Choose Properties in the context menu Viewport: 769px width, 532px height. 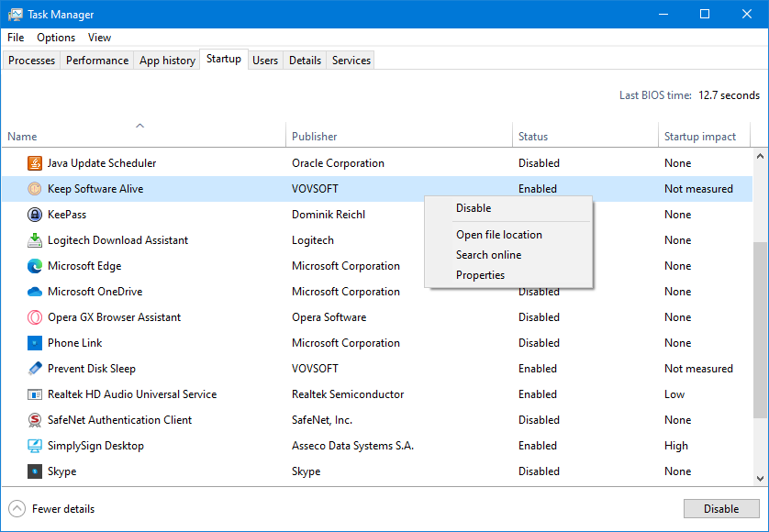(x=508, y=275)
